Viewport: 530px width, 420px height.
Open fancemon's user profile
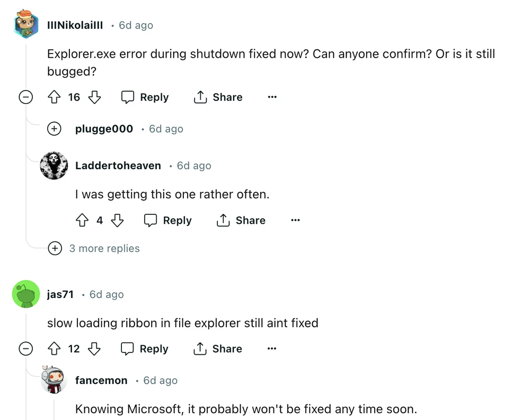pyautogui.click(x=101, y=380)
